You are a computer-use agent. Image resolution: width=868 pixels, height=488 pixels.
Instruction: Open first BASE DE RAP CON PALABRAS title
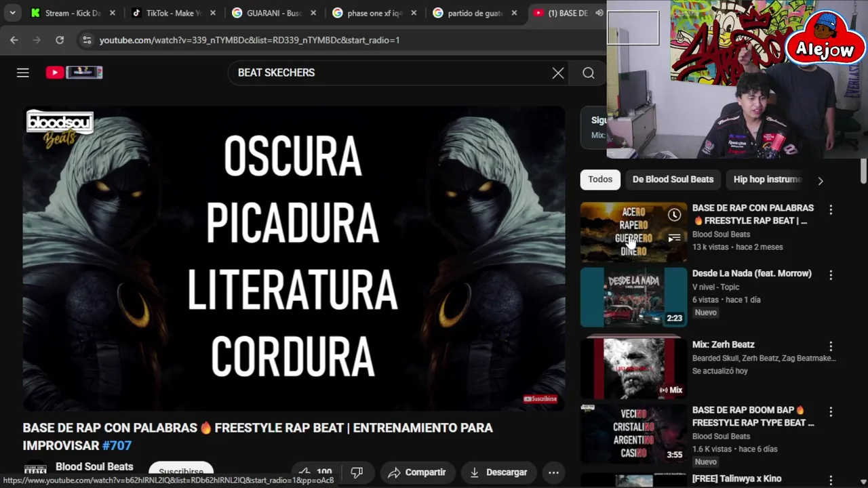click(753, 214)
